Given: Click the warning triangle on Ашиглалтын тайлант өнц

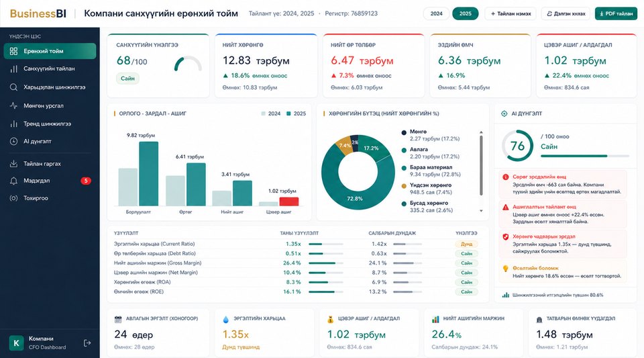Looking at the screenshot, I should pos(506,207).
